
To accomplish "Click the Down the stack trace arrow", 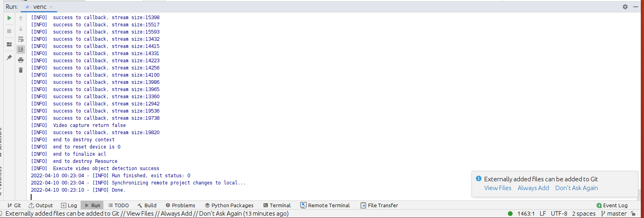I will (21, 29).
